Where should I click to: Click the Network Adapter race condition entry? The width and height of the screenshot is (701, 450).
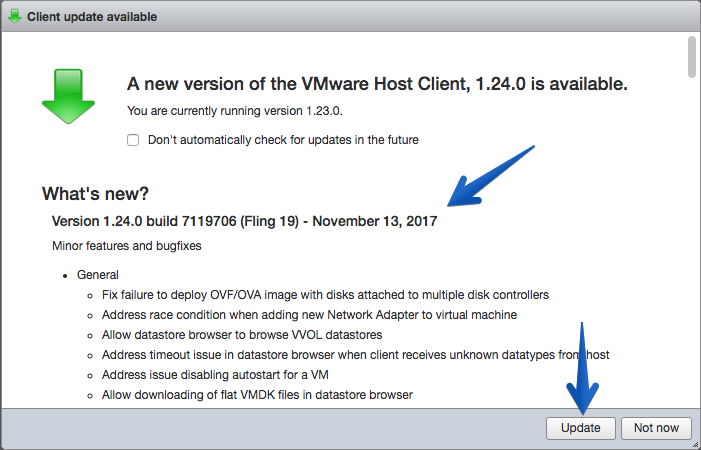point(309,315)
